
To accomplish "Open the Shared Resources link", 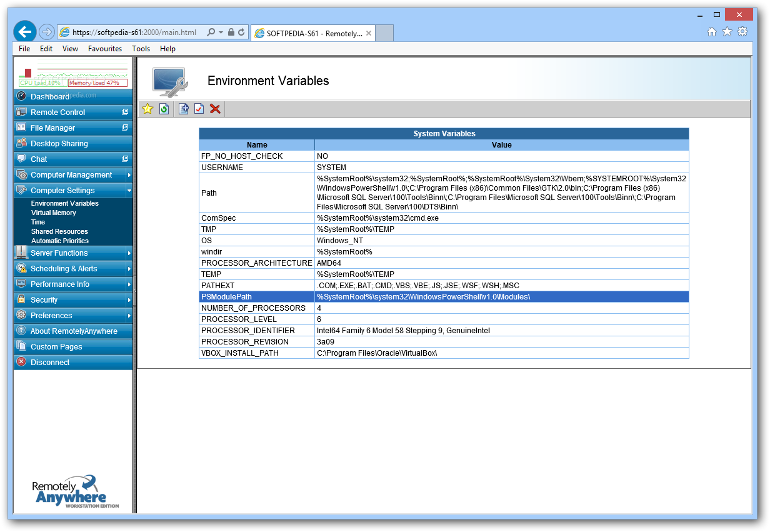I will pos(59,231).
